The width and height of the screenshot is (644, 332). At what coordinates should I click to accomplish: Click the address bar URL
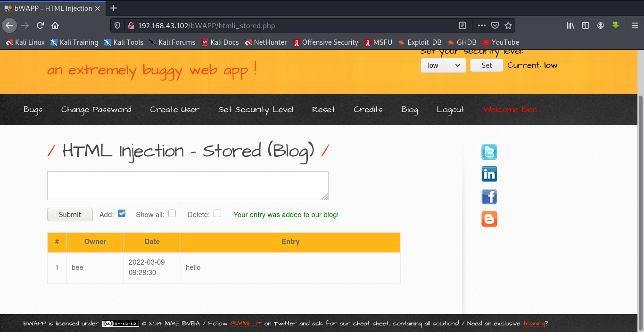coord(206,26)
